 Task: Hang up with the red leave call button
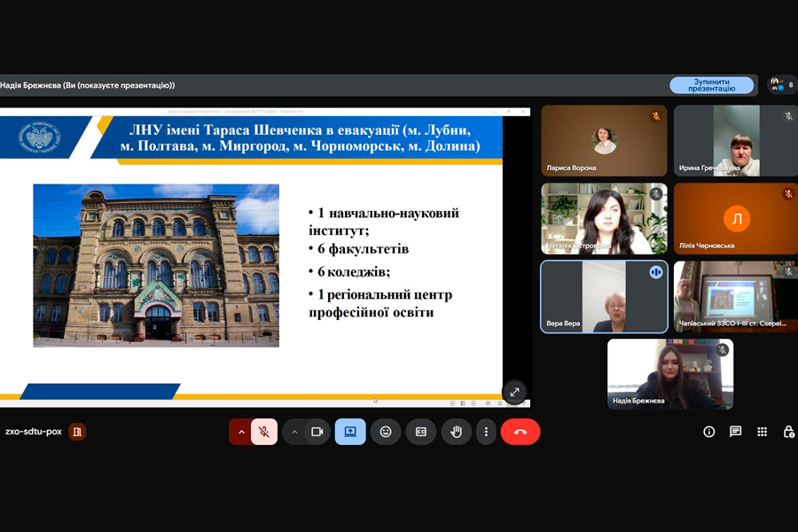point(520,432)
